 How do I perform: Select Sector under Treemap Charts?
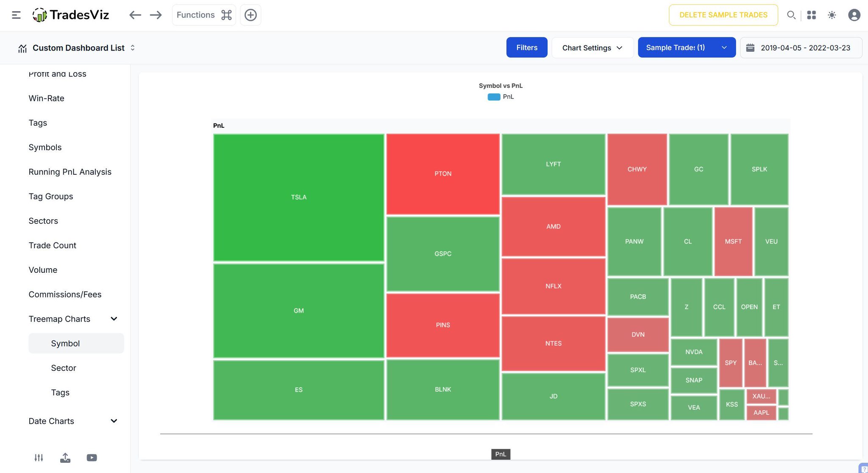click(64, 368)
